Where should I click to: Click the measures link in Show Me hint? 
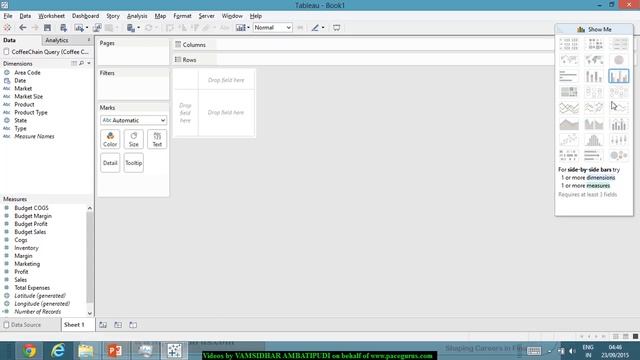598,186
